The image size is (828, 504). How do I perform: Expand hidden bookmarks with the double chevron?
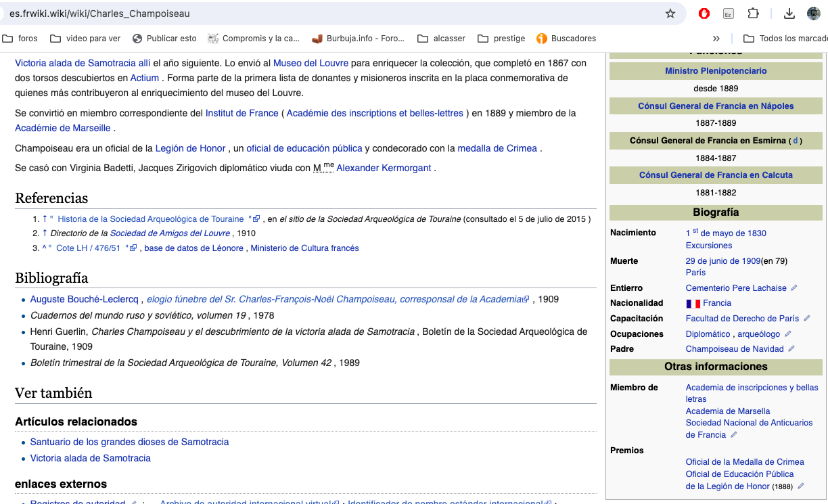(x=716, y=39)
